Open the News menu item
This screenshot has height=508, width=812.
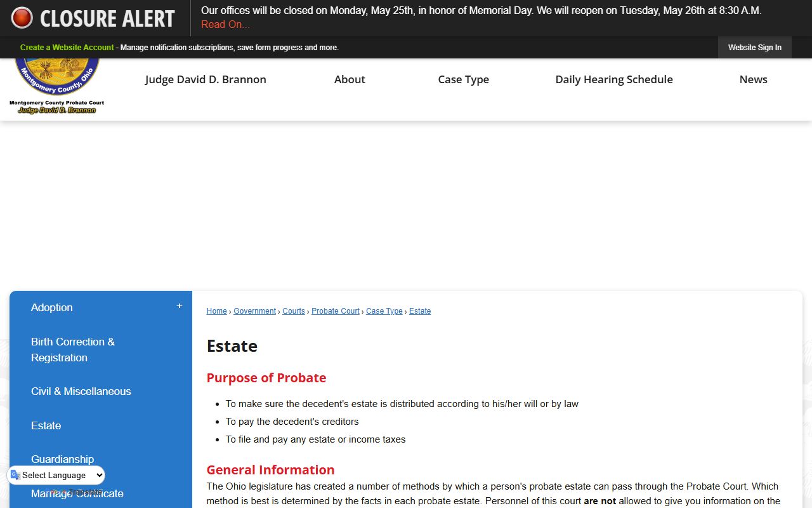coord(753,79)
